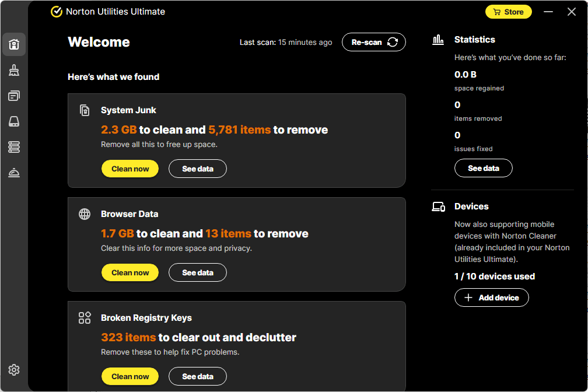Click the 'Last scan: 15 minutes ago' text
Viewport: 588px width, 392px height.
click(286, 43)
